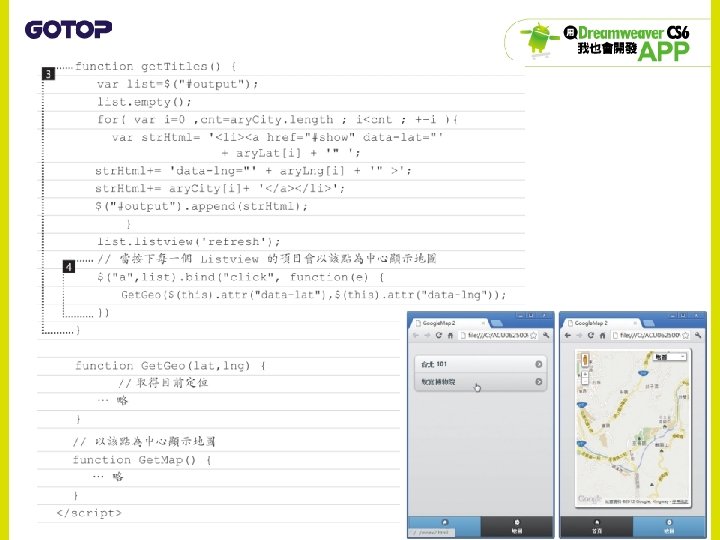Bookmark page with star in right browser
The width and height of the screenshot is (720, 540).
point(685,335)
